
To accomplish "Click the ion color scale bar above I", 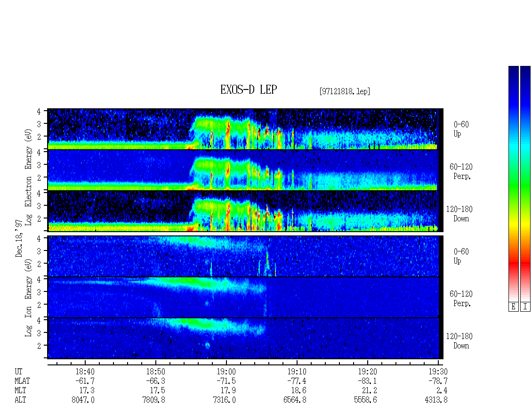I will 525,184.
